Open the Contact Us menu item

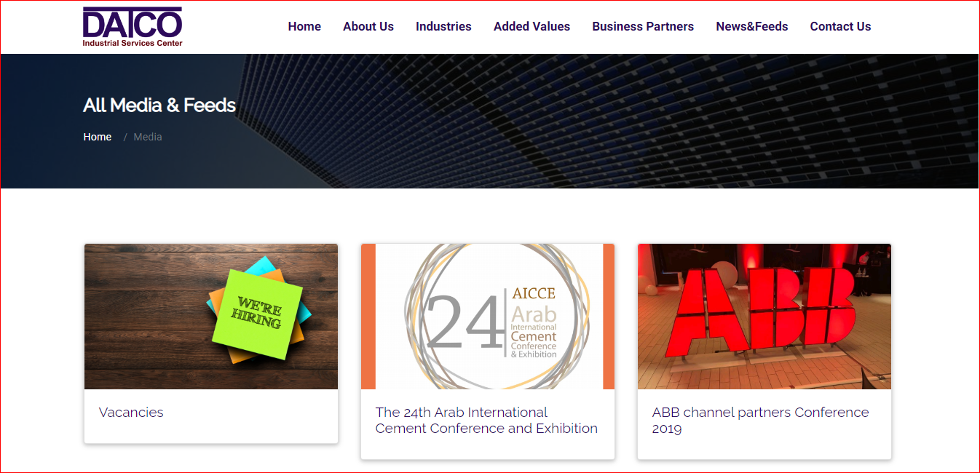840,26
